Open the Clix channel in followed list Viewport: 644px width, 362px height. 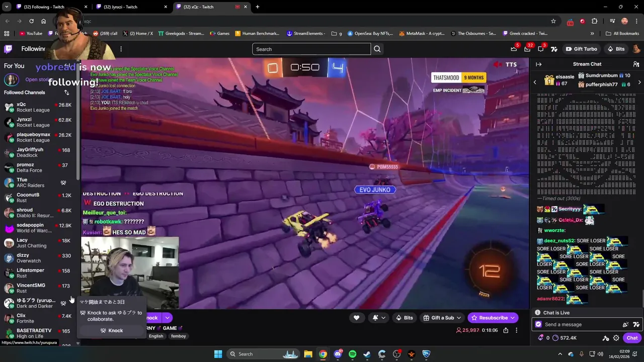[x=38, y=318]
